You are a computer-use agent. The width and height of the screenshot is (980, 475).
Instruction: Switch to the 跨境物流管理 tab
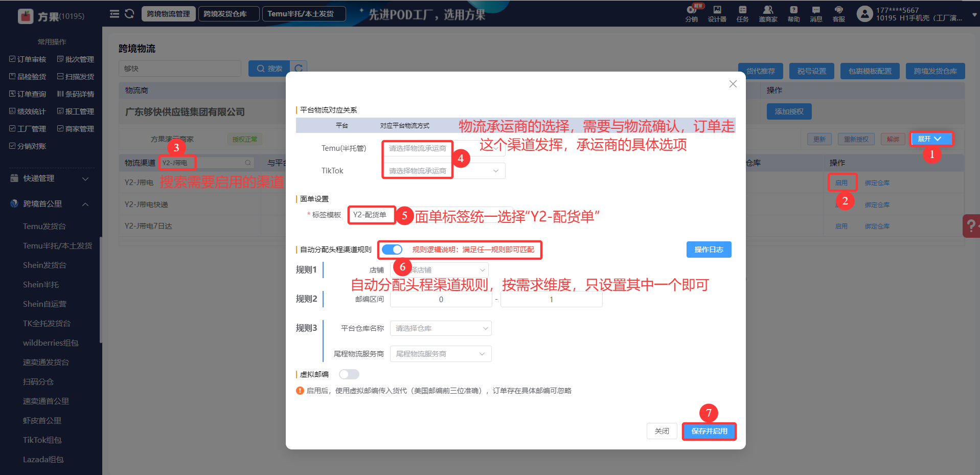[169, 14]
